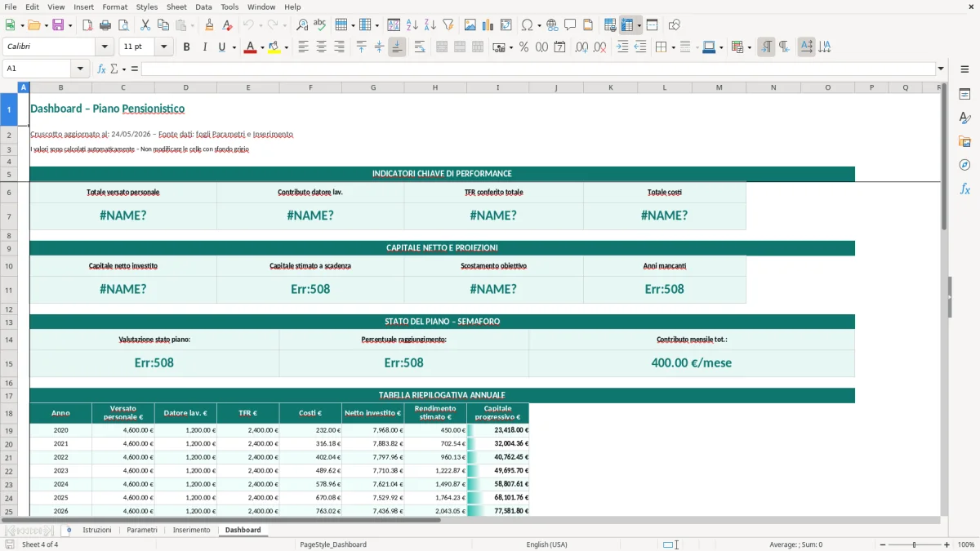Insert an image
The image size is (980, 551).
click(x=470, y=25)
